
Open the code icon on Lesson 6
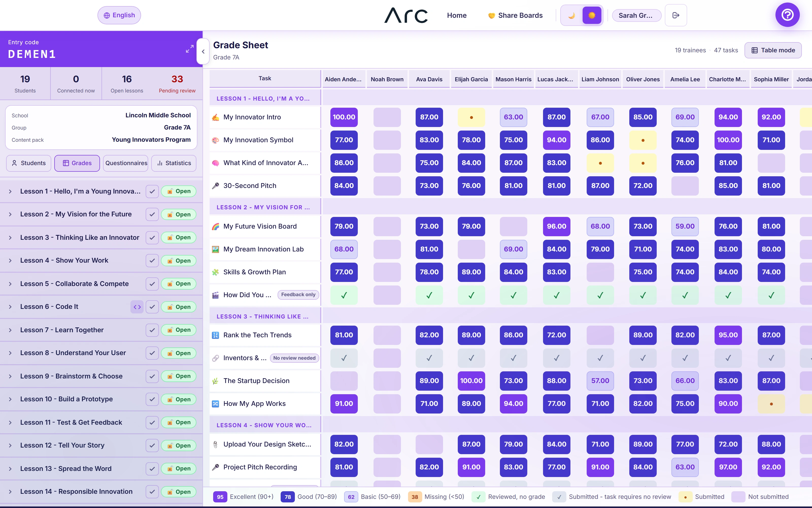[x=137, y=307]
